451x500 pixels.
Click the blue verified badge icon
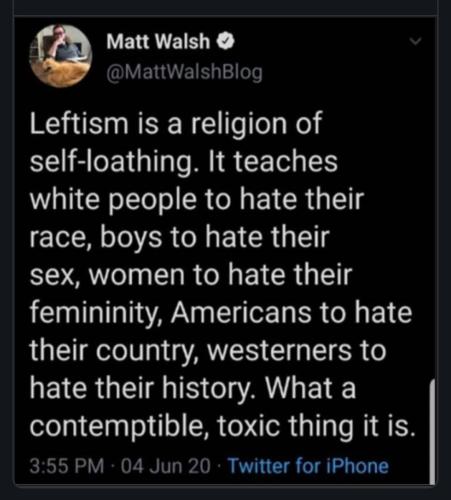point(226,41)
